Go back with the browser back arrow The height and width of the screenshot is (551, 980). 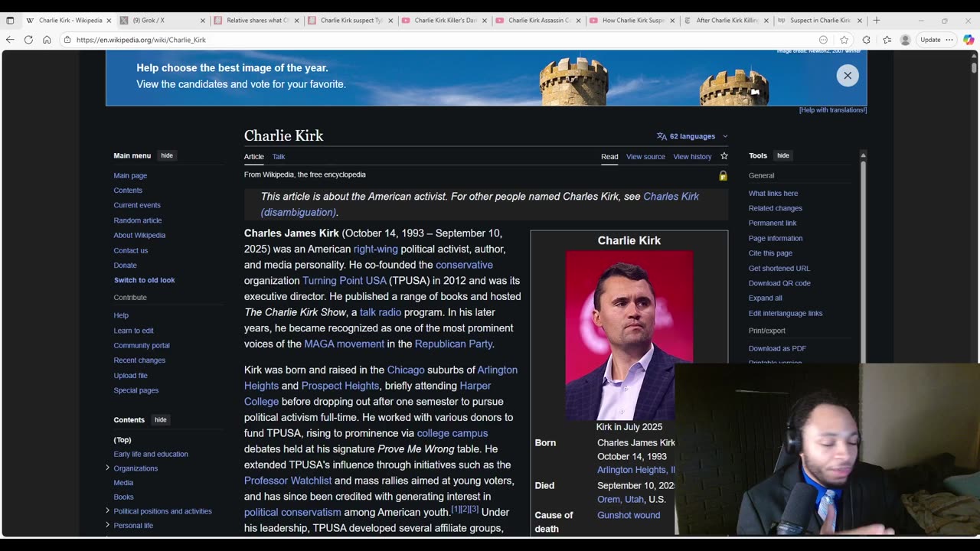pos(10,40)
